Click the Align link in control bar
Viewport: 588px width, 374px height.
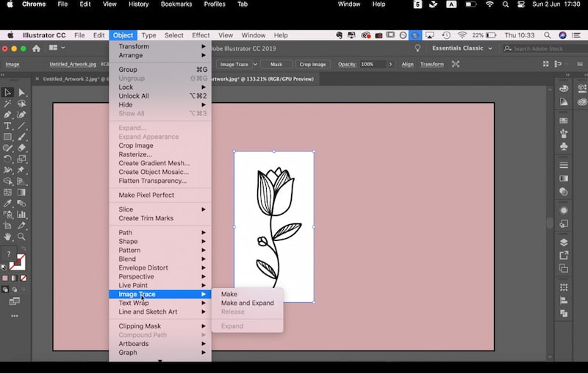(407, 64)
